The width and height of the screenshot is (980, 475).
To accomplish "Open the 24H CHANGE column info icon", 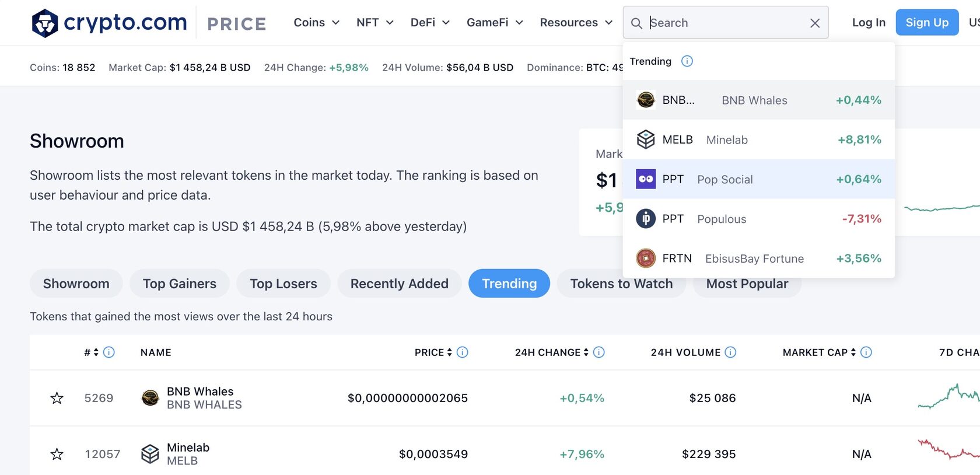I will [x=599, y=352].
